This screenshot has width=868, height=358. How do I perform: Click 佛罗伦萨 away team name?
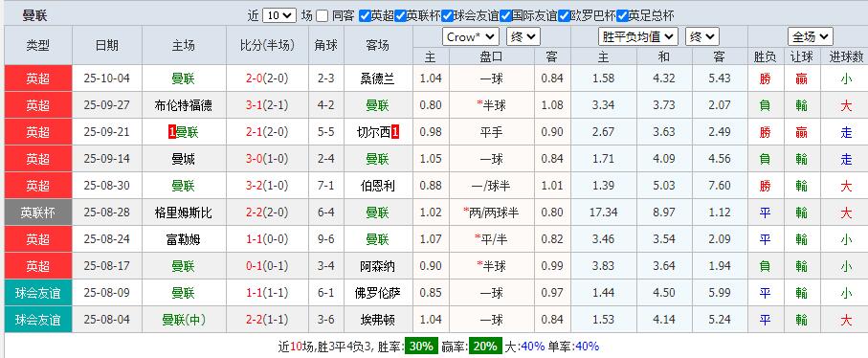[x=377, y=293]
